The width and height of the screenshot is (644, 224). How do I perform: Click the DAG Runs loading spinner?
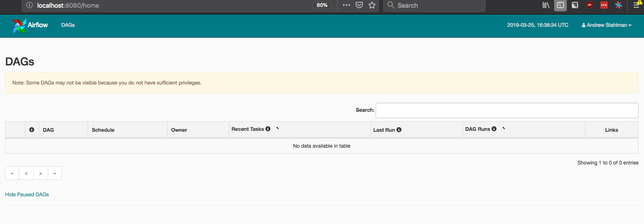tap(504, 129)
